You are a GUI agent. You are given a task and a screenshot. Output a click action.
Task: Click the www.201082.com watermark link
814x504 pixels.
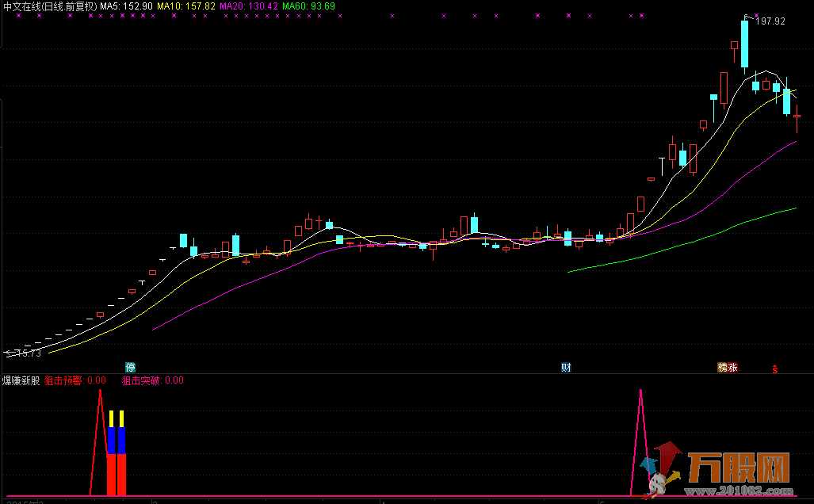point(736,491)
